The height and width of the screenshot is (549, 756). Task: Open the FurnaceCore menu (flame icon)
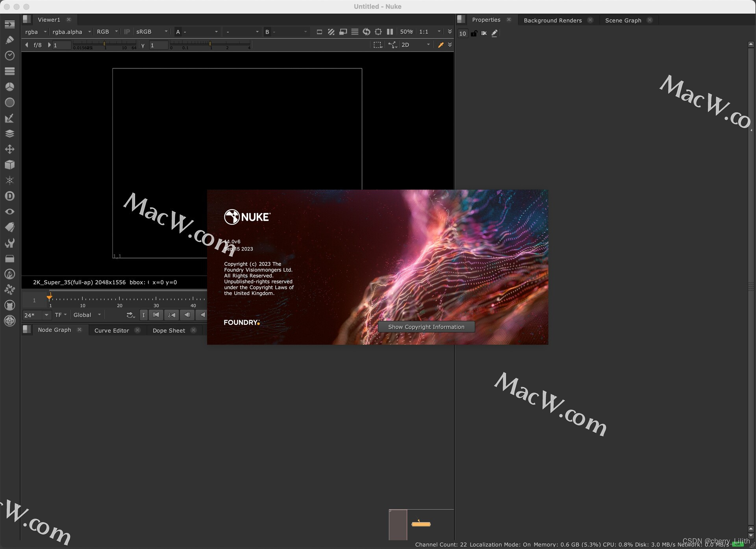coord(9,274)
